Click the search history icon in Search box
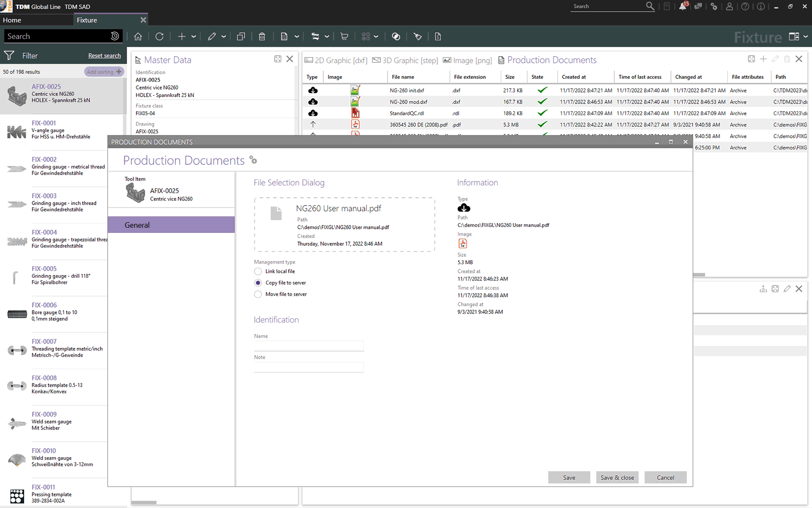The height and width of the screenshot is (508, 812). tap(115, 36)
